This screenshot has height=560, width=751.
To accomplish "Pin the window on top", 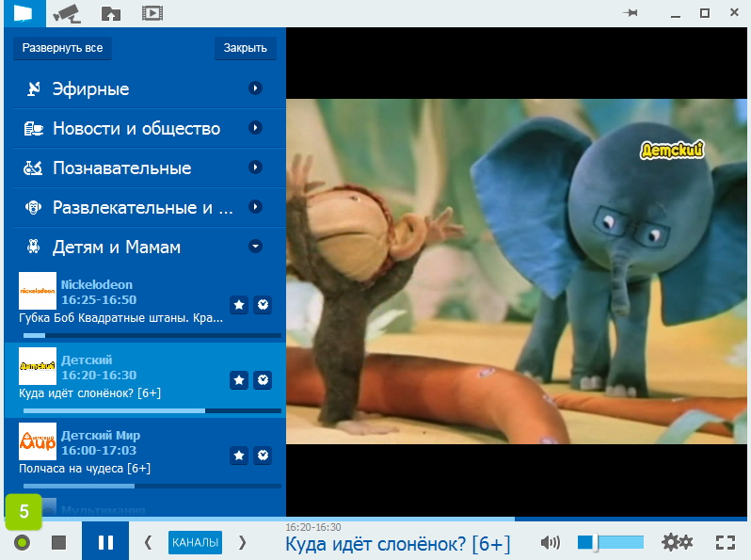I will click(631, 13).
